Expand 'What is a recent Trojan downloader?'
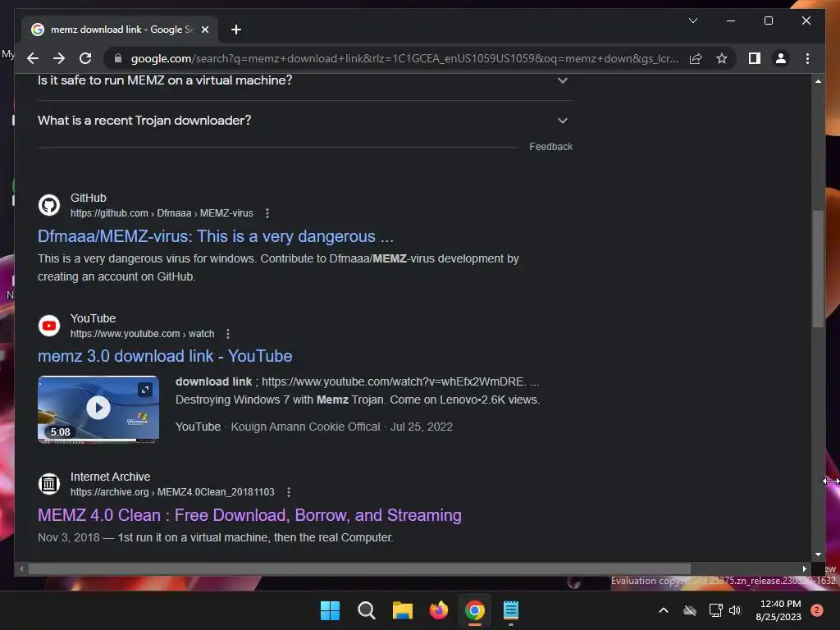Viewport: 840px width, 630px height. coord(305,121)
